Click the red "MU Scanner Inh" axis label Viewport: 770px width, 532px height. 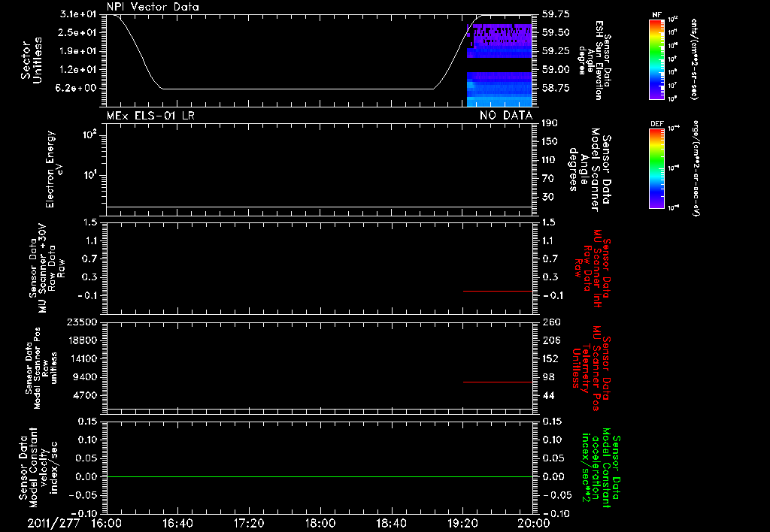(593, 268)
